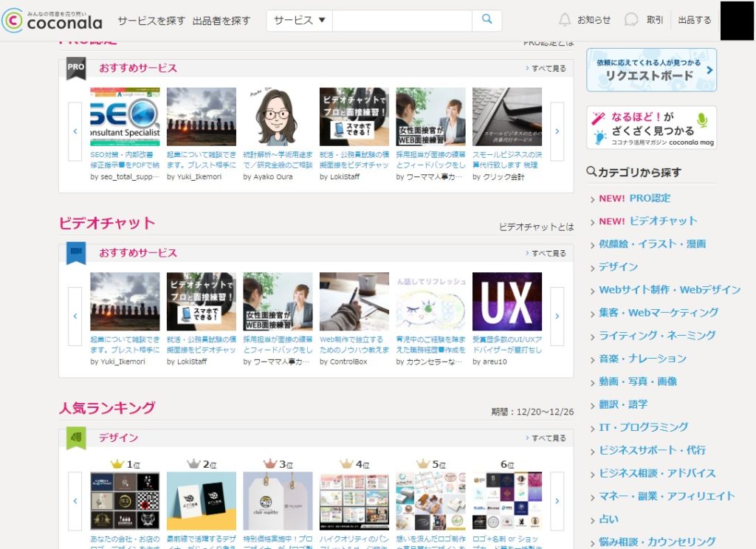756x549 pixels.
Task: Click into the search text field
Action: click(x=402, y=21)
